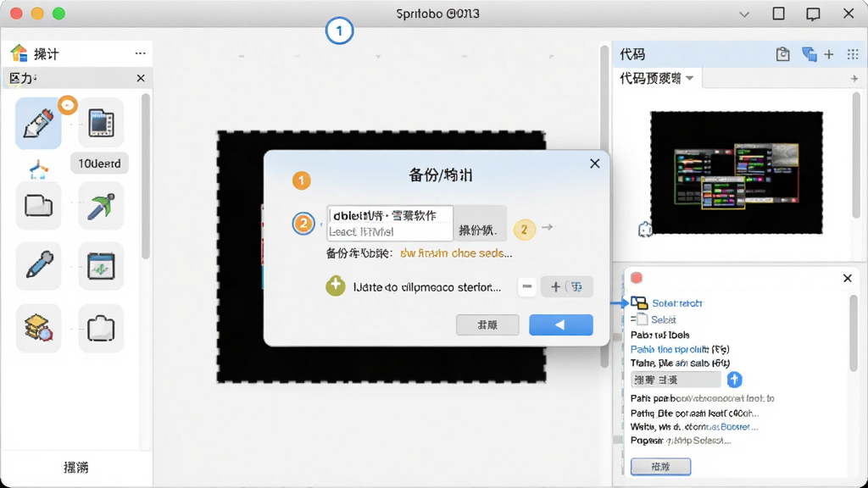Click the 代码 preview panel scrollbar
The height and width of the screenshot is (488, 868).
click(x=856, y=155)
